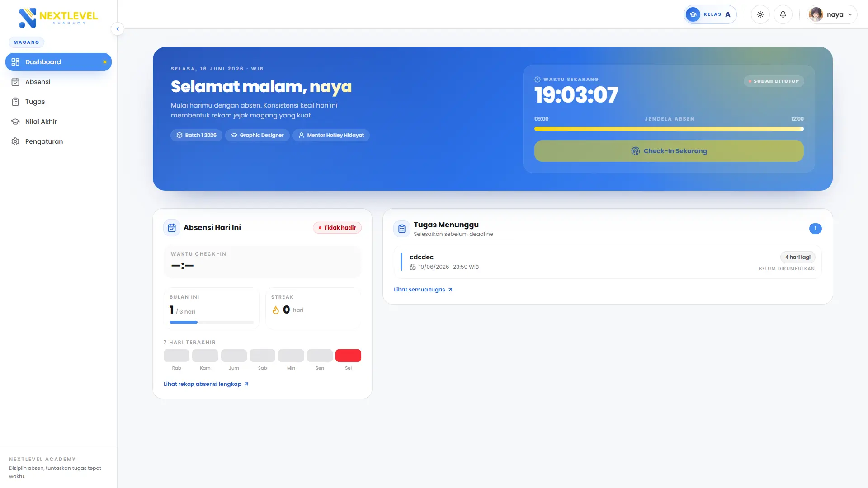Click the Sen day block
This screenshot has width=868, height=488.
320,356
